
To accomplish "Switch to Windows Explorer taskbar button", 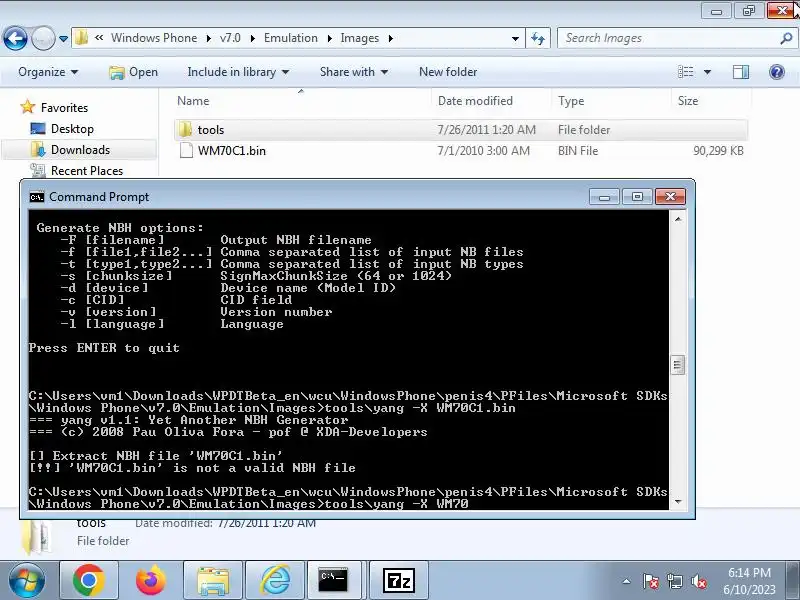I will (x=213, y=581).
